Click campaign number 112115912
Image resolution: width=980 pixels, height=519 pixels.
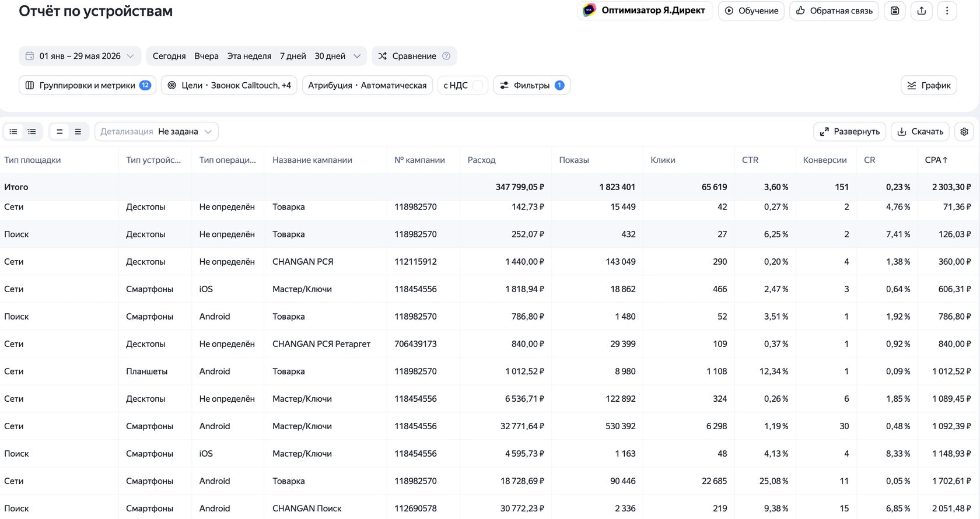(415, 262)
